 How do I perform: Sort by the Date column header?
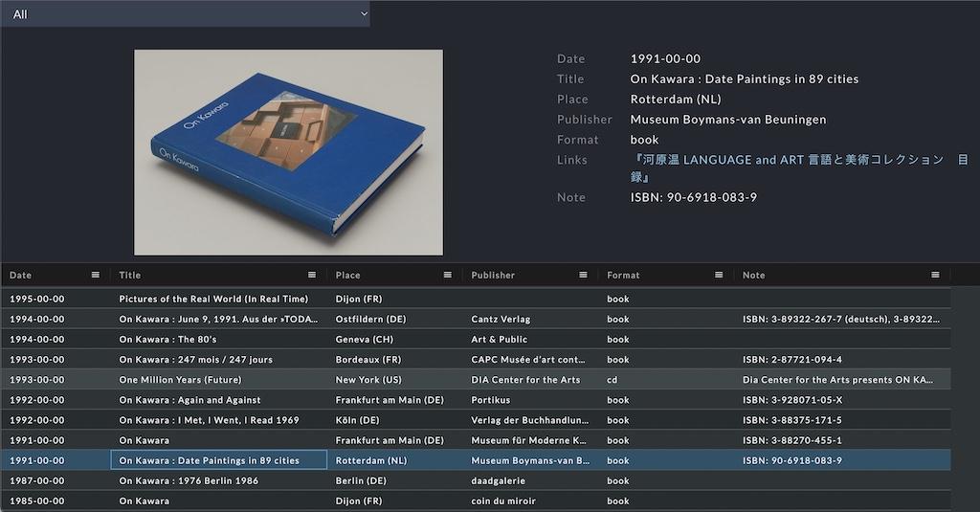(21, 276)
